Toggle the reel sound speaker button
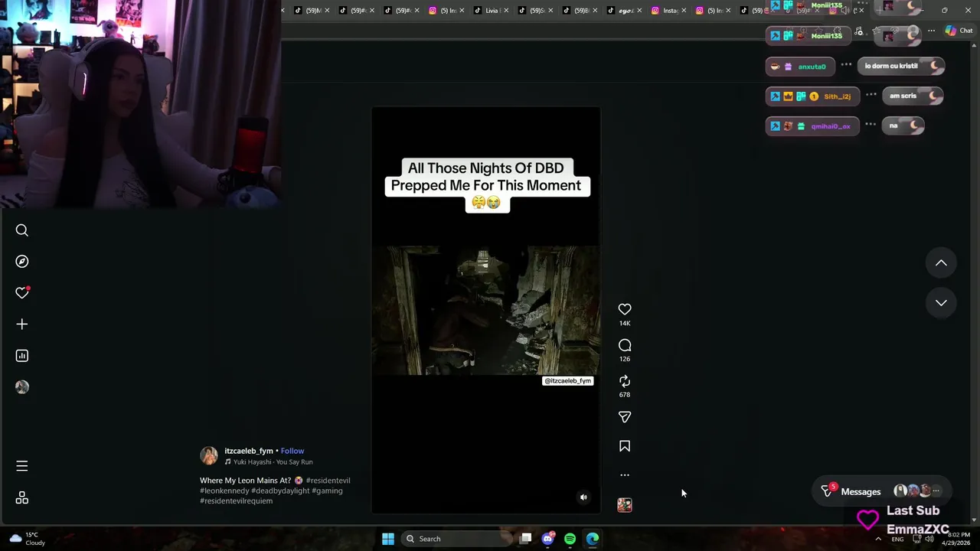Screen dimensions: 980x551 tap(583, 497)
